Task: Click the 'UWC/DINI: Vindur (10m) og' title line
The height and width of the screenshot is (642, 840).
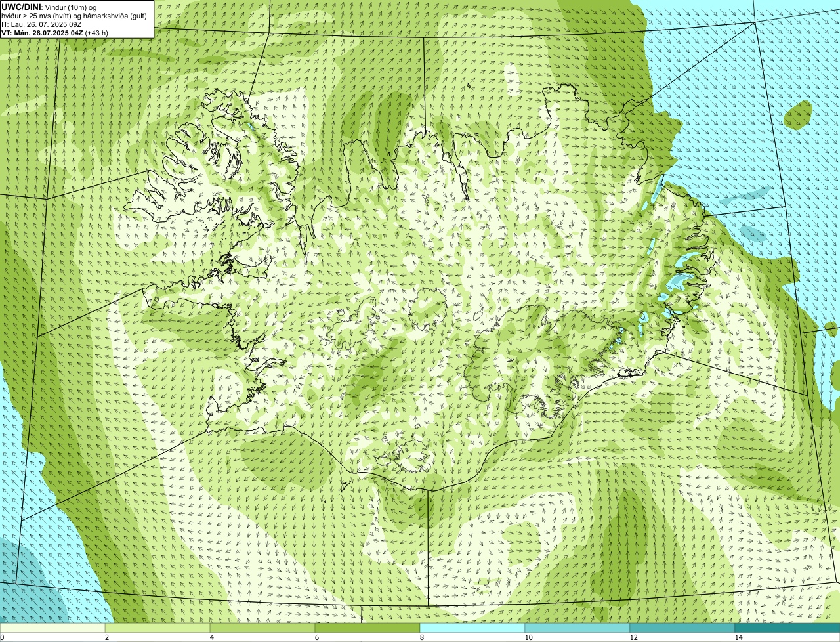Action: coord(49,7)
